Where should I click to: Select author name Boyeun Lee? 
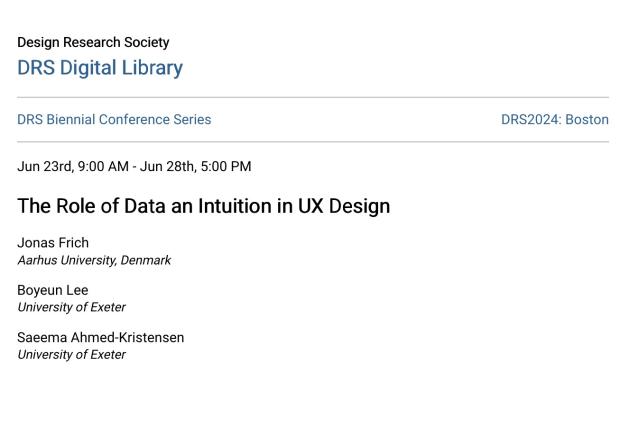[x=53, y=290]
